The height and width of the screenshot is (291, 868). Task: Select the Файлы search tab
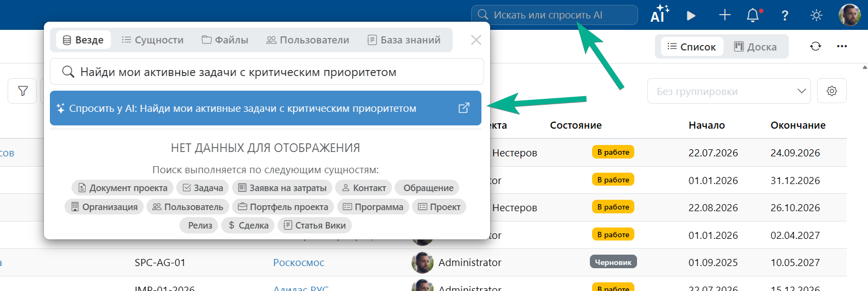225,40
